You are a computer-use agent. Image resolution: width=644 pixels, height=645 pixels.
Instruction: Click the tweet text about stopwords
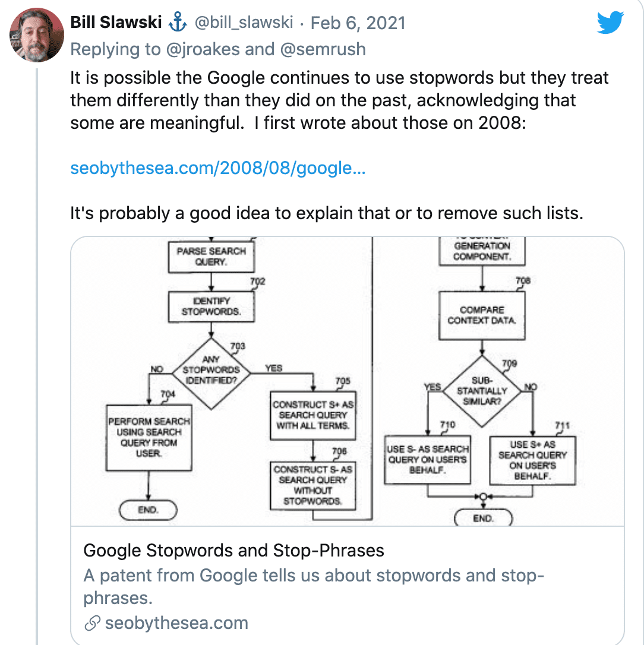(x=339, y=100)
